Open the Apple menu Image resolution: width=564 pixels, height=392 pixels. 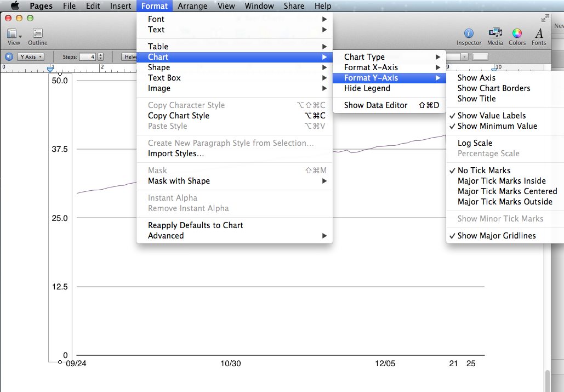point(15,5)
